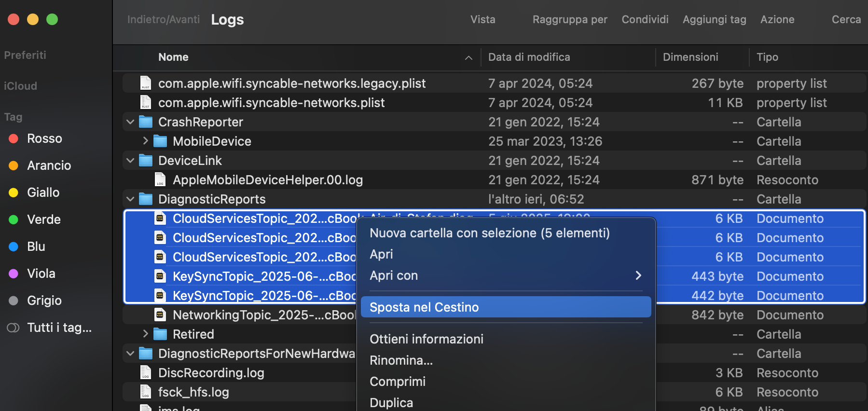This screenshot has height=411, width=868.
Task: Click the Condividi toolbar button
Action: [645, 19]
